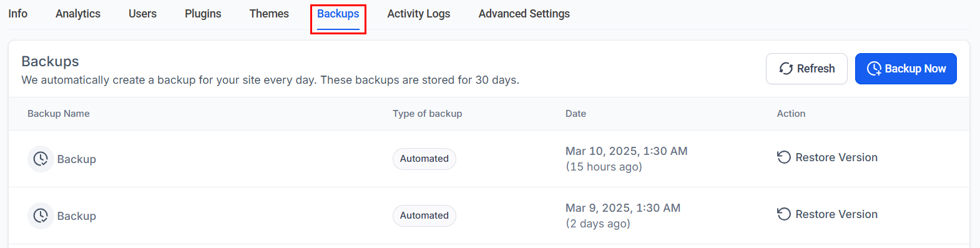Viewport: 980px width, 248px height.
Task: Click restore arrow icon for Mar 9 backup
Action: point(784,214)
